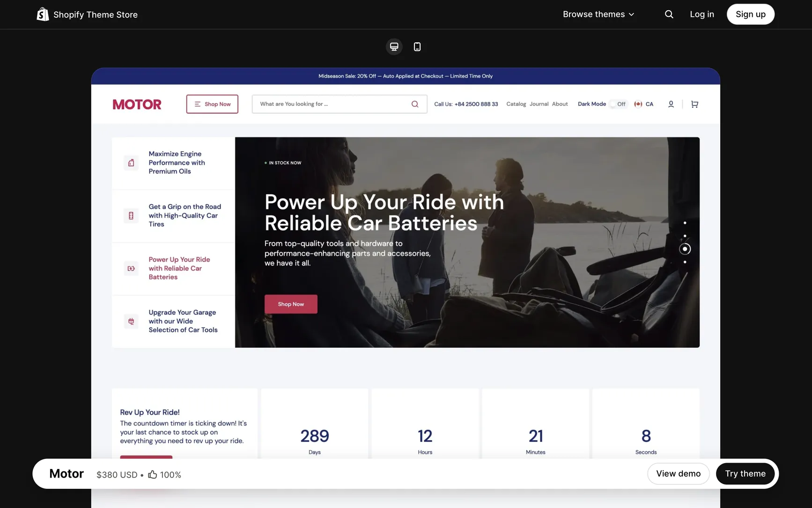The width and height of the screenshot is (812, 508).
Task: Click the oil can icon beside Premium Oils
Action: [x=131, y=162]
